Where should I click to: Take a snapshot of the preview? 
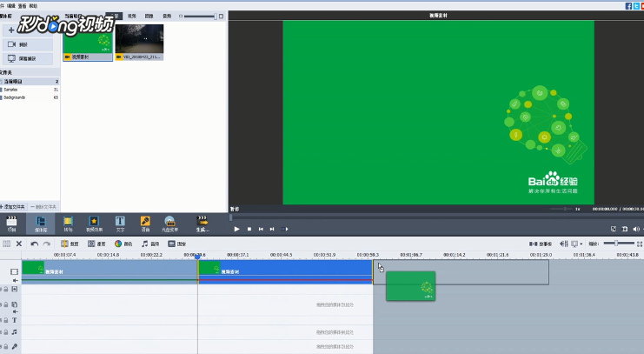pyautogui.click(x=625, y=229)
